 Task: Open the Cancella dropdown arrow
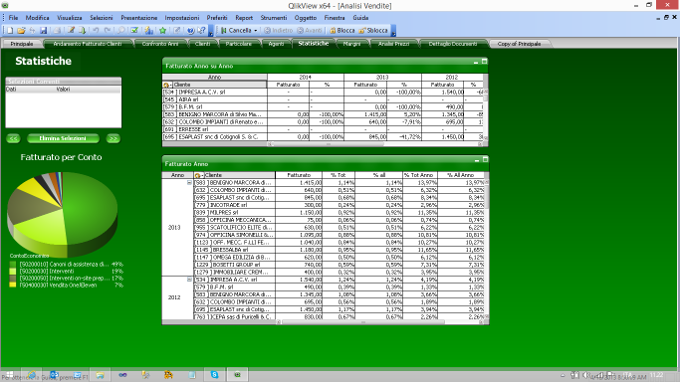pyautogui.click(x=255, y=30)
